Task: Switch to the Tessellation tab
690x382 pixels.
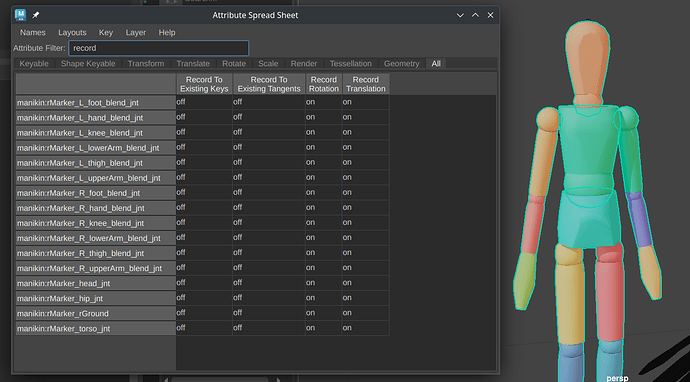Action: 351,64
